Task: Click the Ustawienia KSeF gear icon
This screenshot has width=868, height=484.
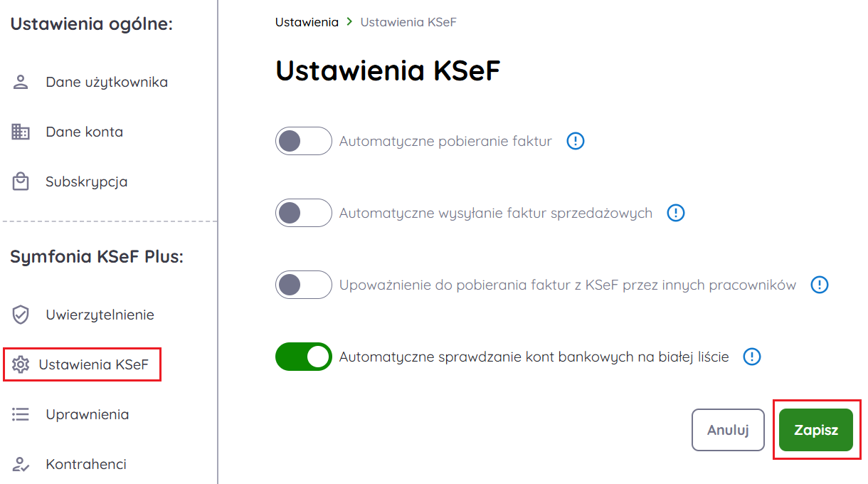Action: click(21, 364)
